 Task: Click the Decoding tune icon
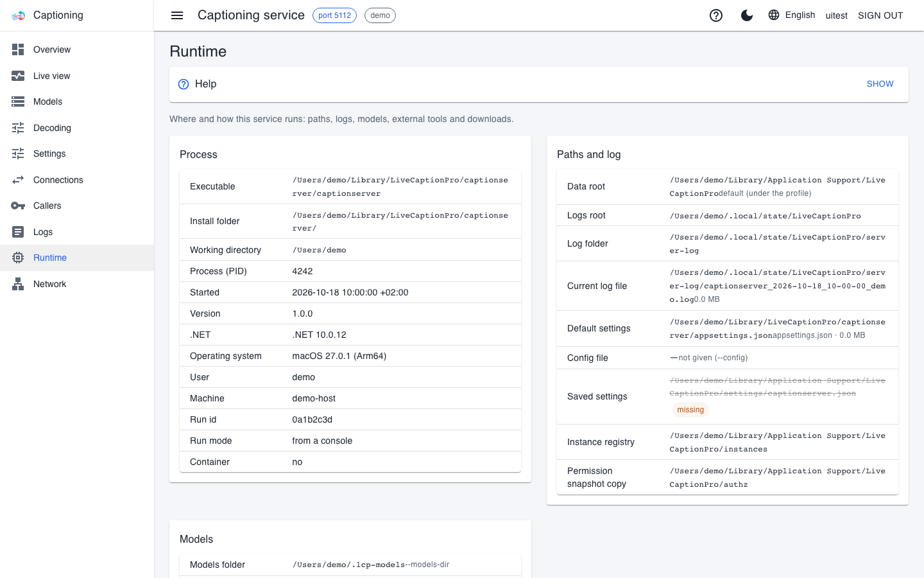pyautogui.click(x=18, y=128)
